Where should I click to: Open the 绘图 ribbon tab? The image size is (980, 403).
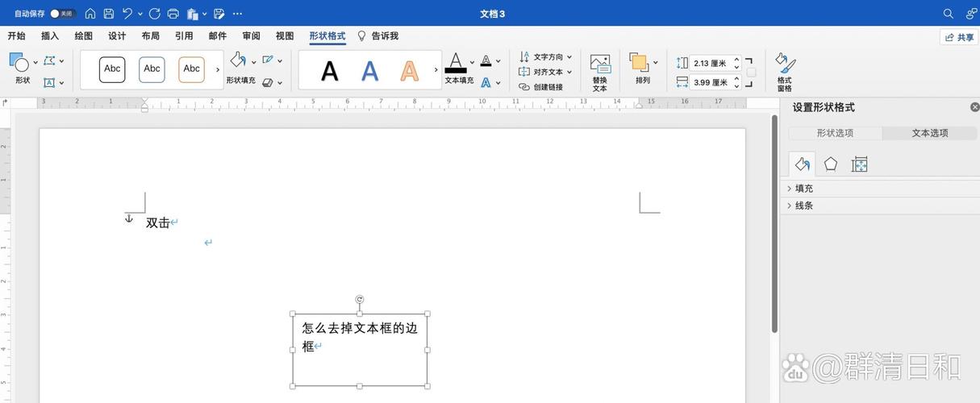[84, 36]
